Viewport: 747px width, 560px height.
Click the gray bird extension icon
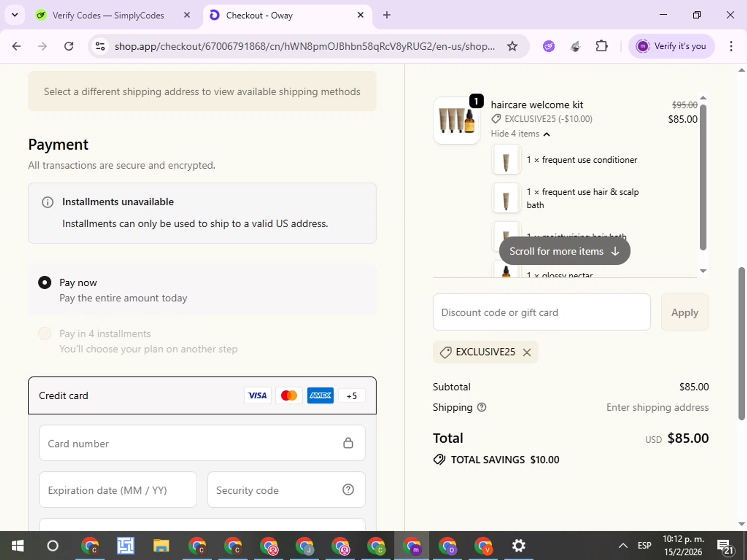pos(575,46)
